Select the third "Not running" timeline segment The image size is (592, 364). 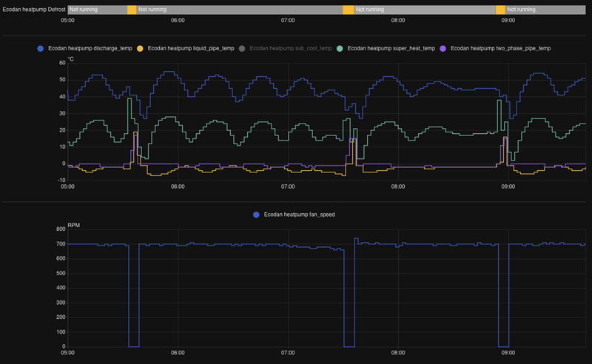tap(424, 10)
